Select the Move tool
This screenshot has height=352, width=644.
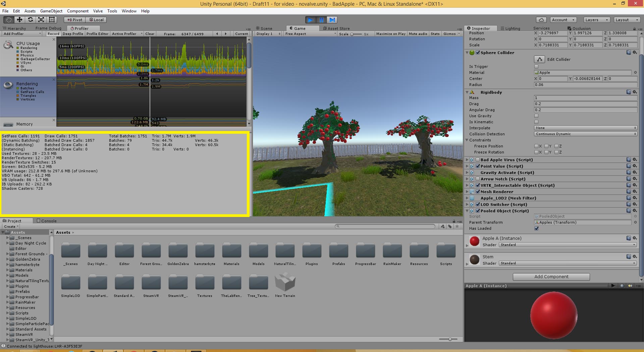pyautogui.click(x=20, y=20)
